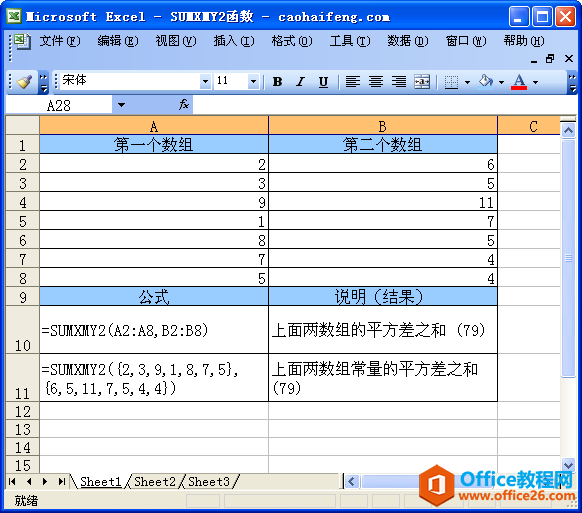This screenshot has width=582, height=513.
Task: Click the Excel icon in title bar
Action: (x=14, y=16)
